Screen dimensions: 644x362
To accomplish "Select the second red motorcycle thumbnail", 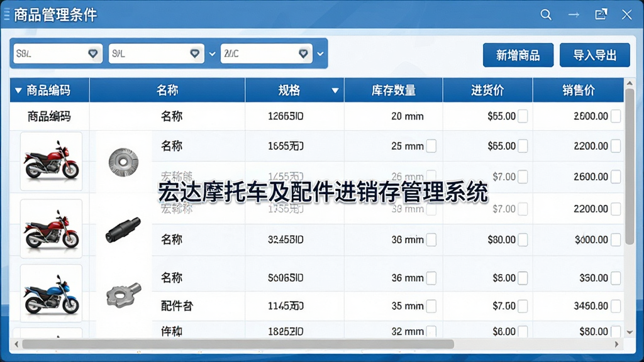I will tap(52, 229).
